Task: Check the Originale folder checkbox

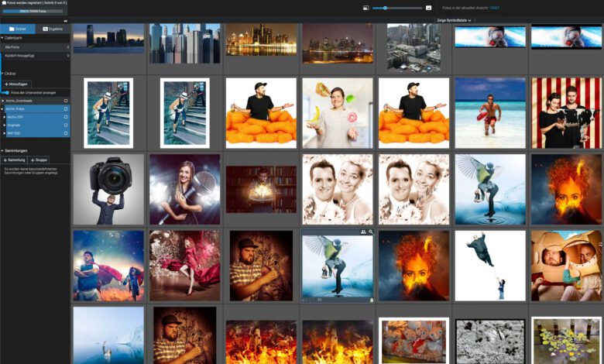Action: [x=66, y=125]
